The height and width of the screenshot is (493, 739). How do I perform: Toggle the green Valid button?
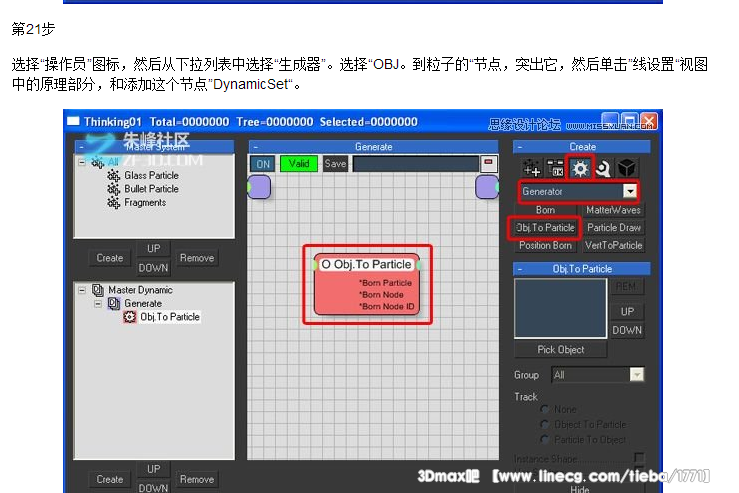tap(299, 164)
